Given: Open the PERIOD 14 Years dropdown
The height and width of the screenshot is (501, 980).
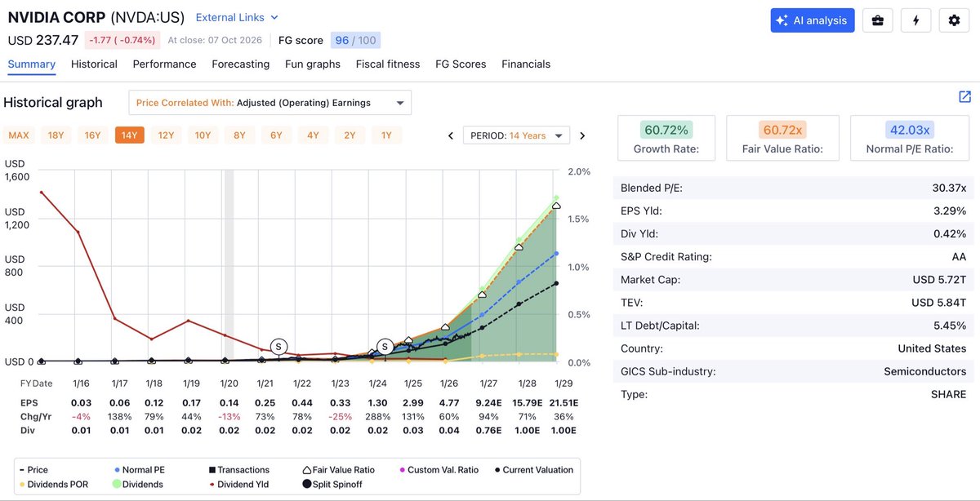Looking at the screenshot, I should click(x=516, y=136).
